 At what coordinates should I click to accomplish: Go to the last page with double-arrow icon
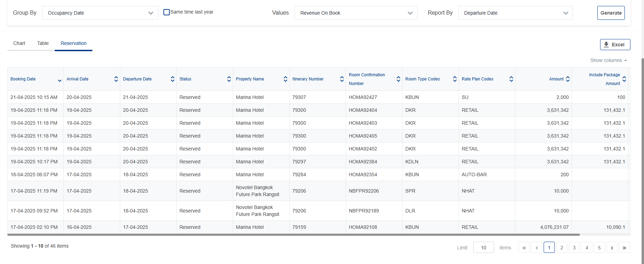(x=624, y=248)
